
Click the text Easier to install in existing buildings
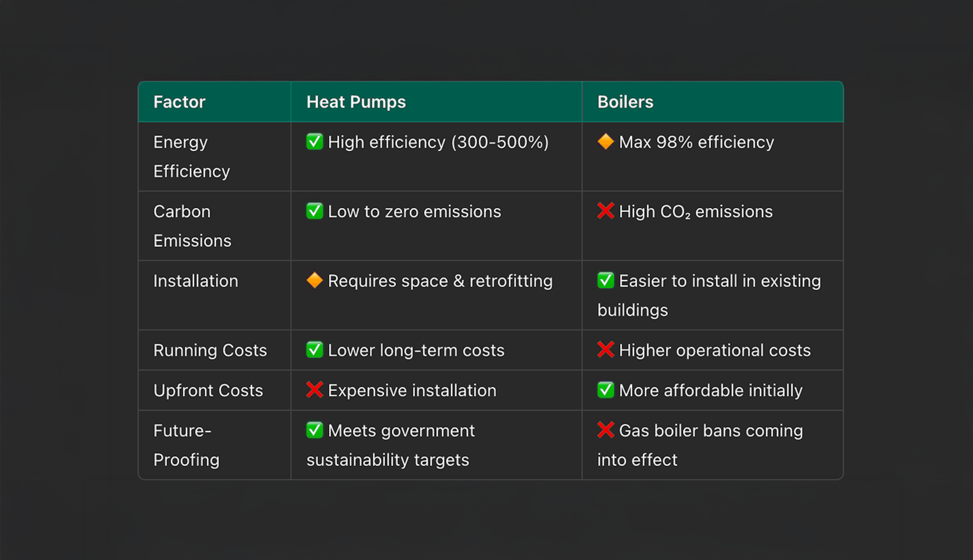coord(709,295)
